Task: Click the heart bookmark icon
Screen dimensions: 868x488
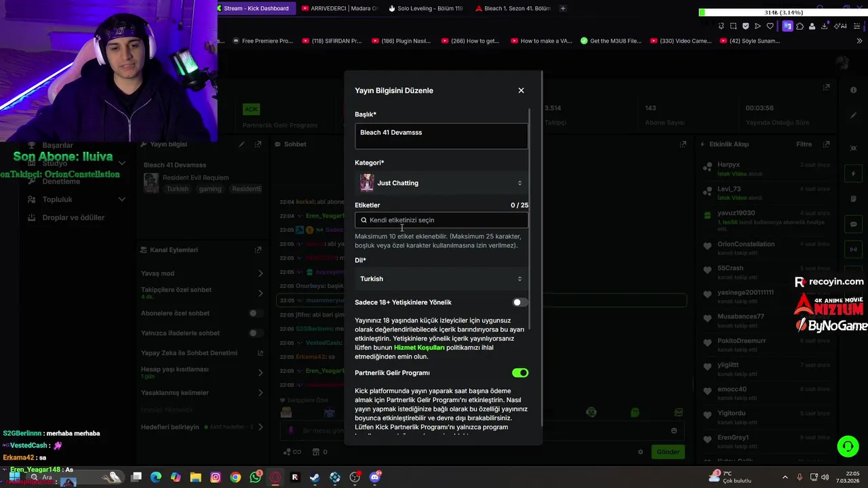Action: coord(770,26)
